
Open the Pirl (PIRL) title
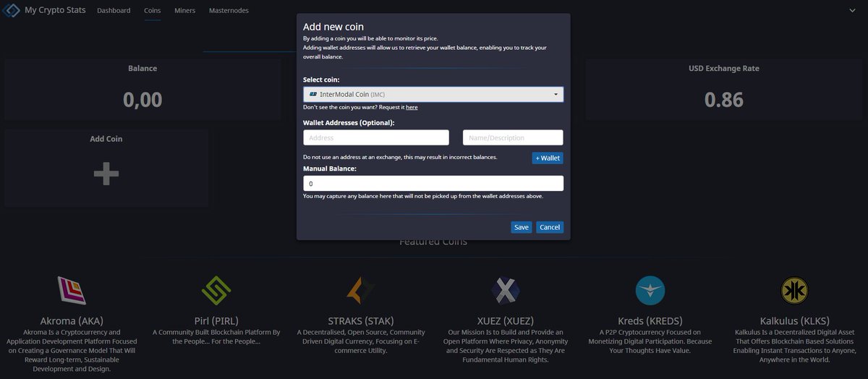[x=216, y=321]
